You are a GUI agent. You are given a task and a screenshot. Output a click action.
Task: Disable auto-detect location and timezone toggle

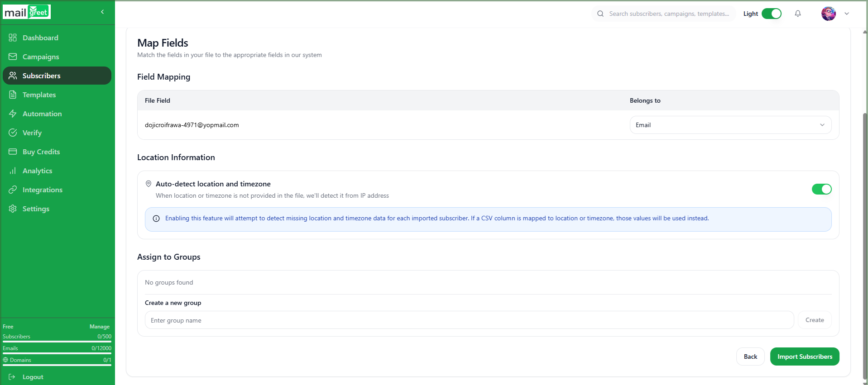pyautogui.click(x=821, y=189)
